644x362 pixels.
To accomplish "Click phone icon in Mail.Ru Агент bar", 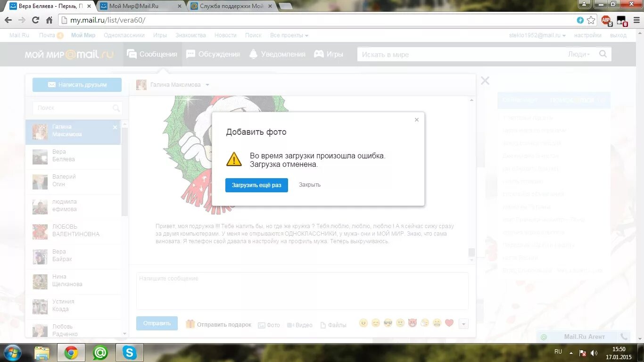I will coord(624,337).
